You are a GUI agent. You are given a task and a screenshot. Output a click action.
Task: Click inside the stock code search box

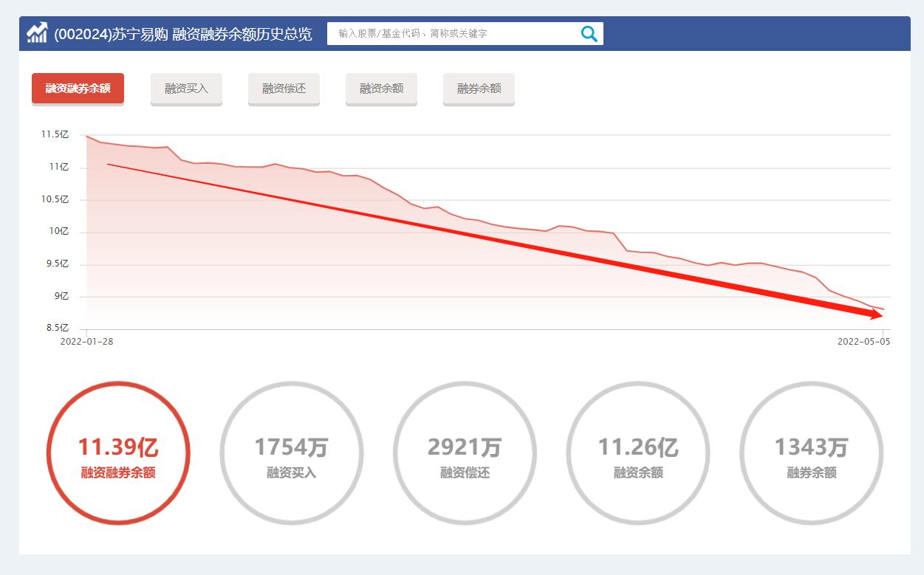click(443, 32)
